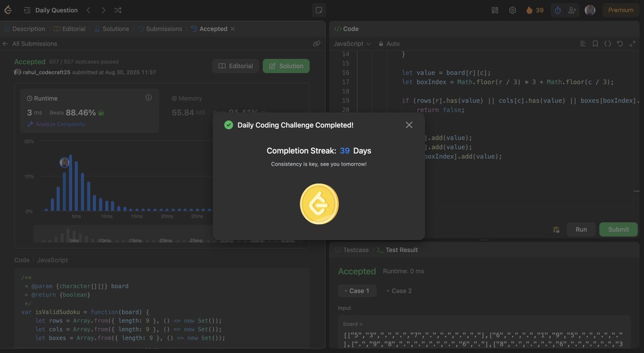644x353 pixels.
Task: Click the Submit button
Action: [x=618, y=229]
